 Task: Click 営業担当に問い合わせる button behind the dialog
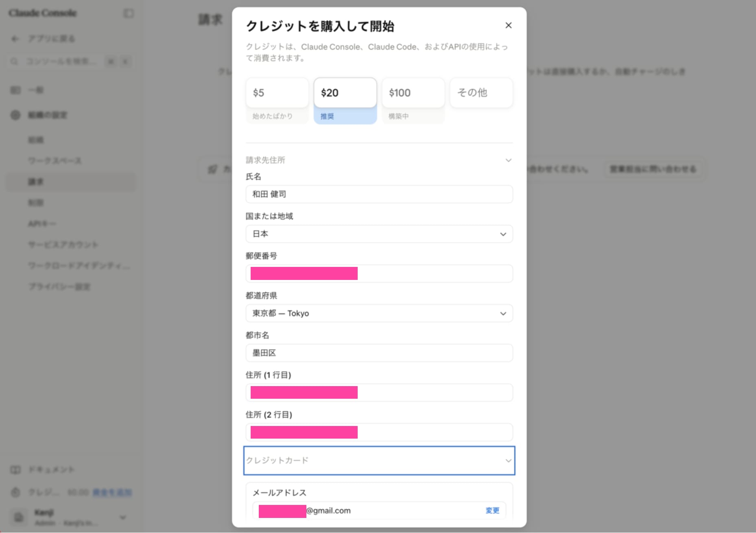[653, 169]
